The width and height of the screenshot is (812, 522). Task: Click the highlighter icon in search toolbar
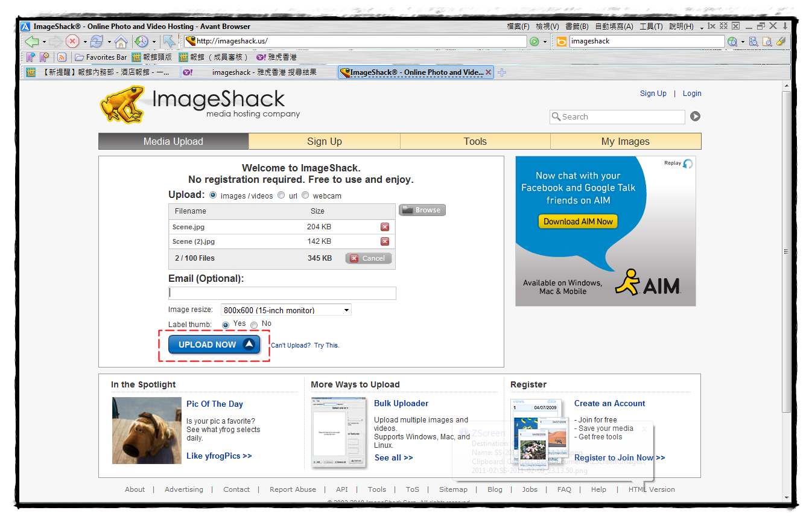point(781,42)
